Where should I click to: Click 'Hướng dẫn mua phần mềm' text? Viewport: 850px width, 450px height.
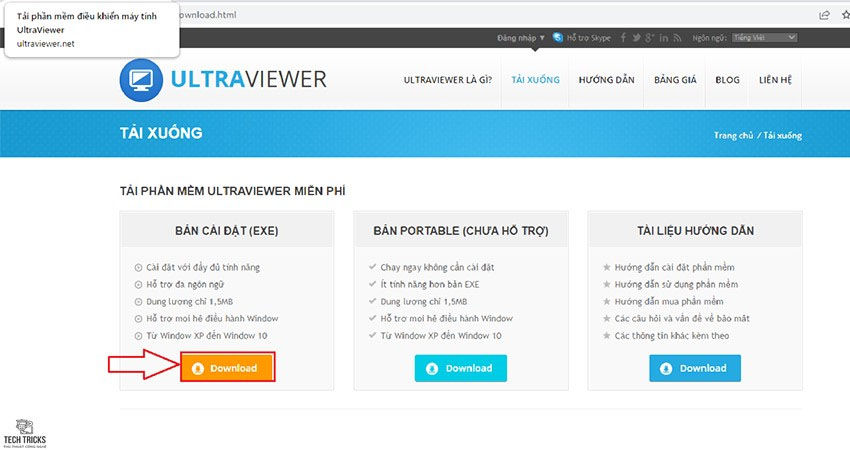(669, 301)
